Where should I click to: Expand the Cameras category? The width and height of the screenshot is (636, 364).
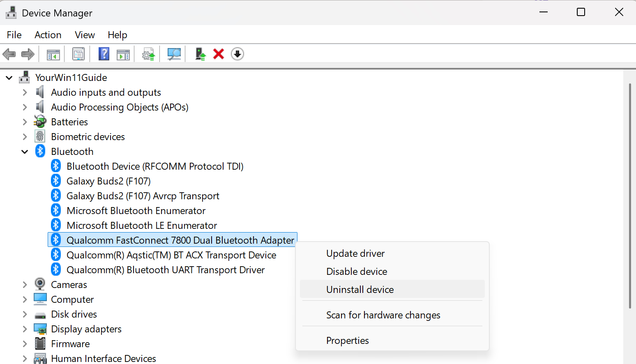pos(25,284)
